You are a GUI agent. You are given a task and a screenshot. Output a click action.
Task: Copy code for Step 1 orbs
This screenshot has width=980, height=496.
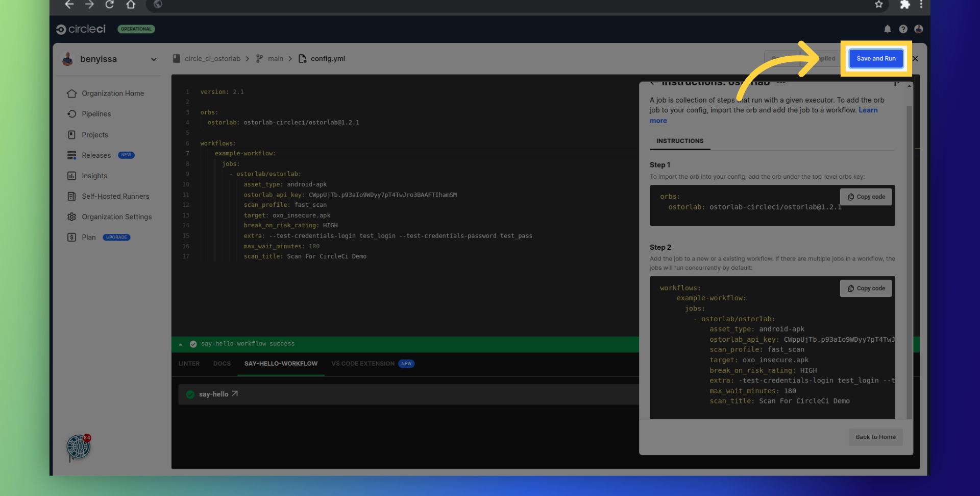coord(866,197)
